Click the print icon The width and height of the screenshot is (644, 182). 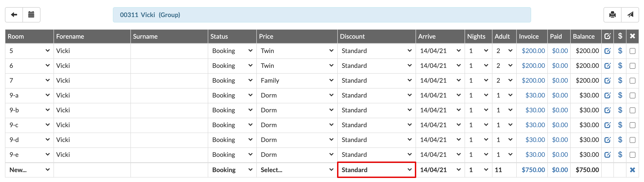click(612, 15)
